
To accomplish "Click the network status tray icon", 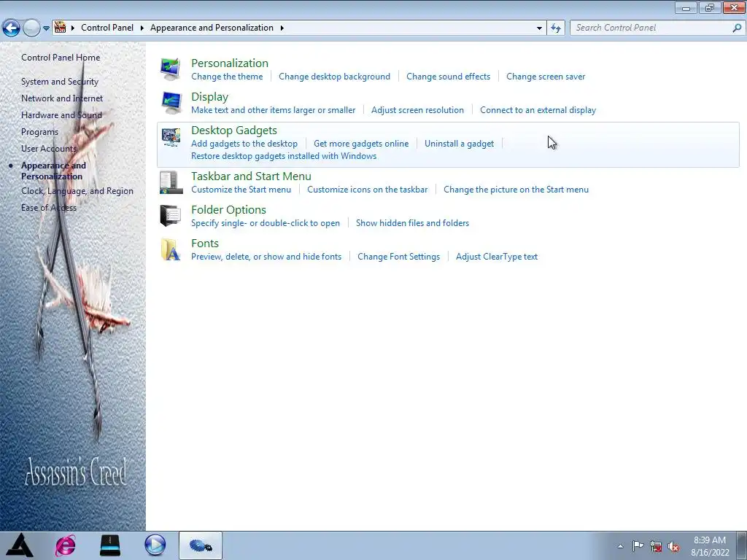I will [656, 546].
